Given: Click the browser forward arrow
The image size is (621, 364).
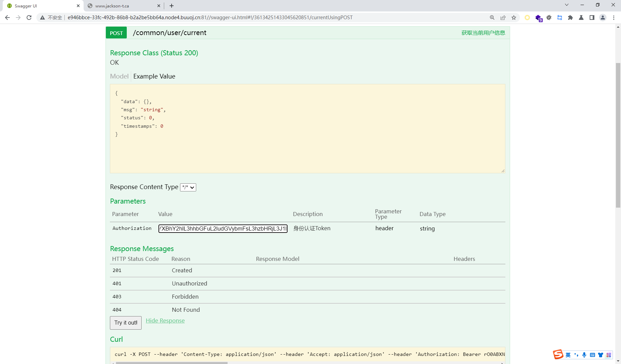Looking at the screenshot, I should [18, 18].
